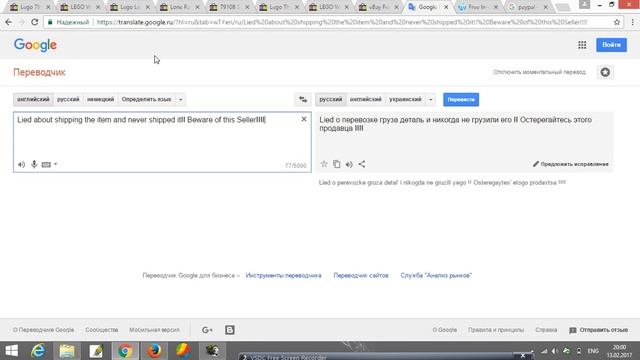The height and width of the screenshot is (360, 640).
Task: Open a new browser tab
Action: click(563, 7)
